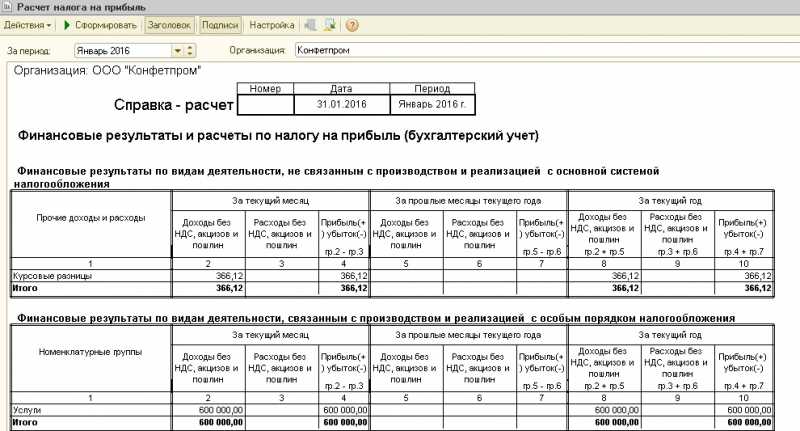Screen dimensions: 800x431
Task: Click the window document icon in the title bar
Action: 7,7
